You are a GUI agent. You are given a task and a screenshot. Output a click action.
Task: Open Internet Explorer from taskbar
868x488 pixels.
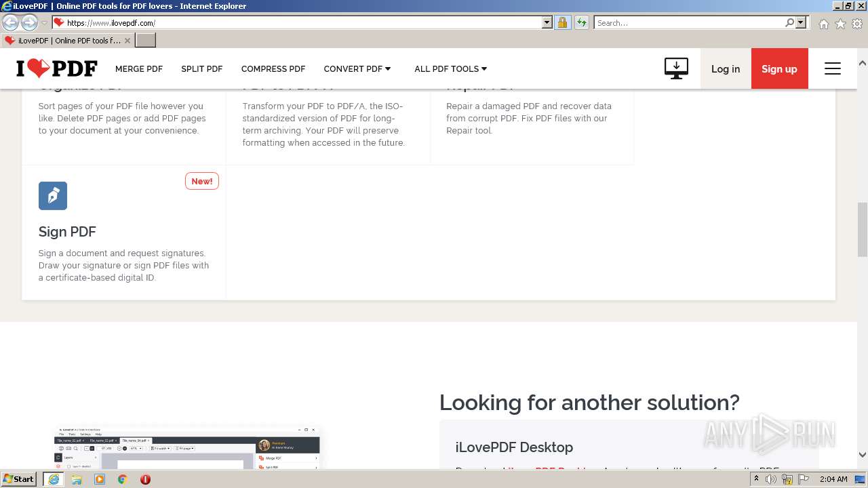53,479
